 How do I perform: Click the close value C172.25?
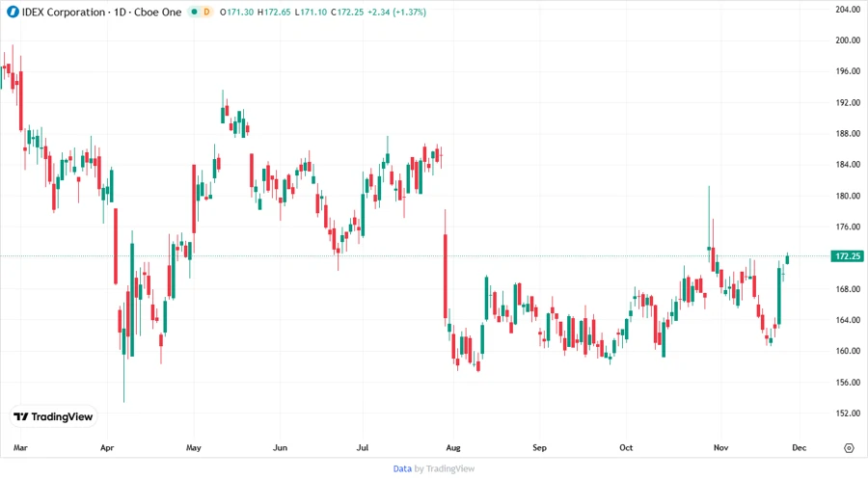pos(347,13)
